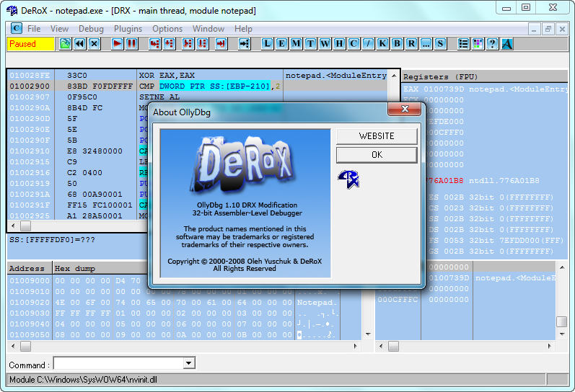Viewport: 575px width, 392px height.
Task: Select the disassembly row at address 01002907
Action: pos(198,97)
